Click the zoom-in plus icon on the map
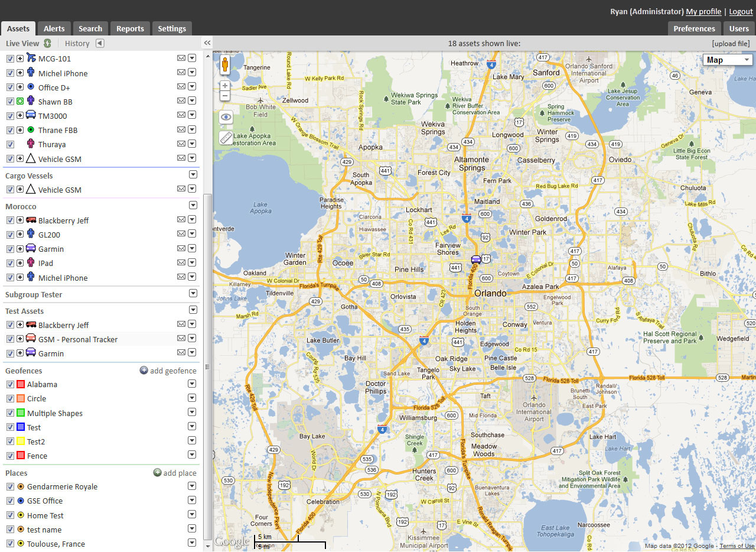 pyautogui.click(x=225, y=85)
